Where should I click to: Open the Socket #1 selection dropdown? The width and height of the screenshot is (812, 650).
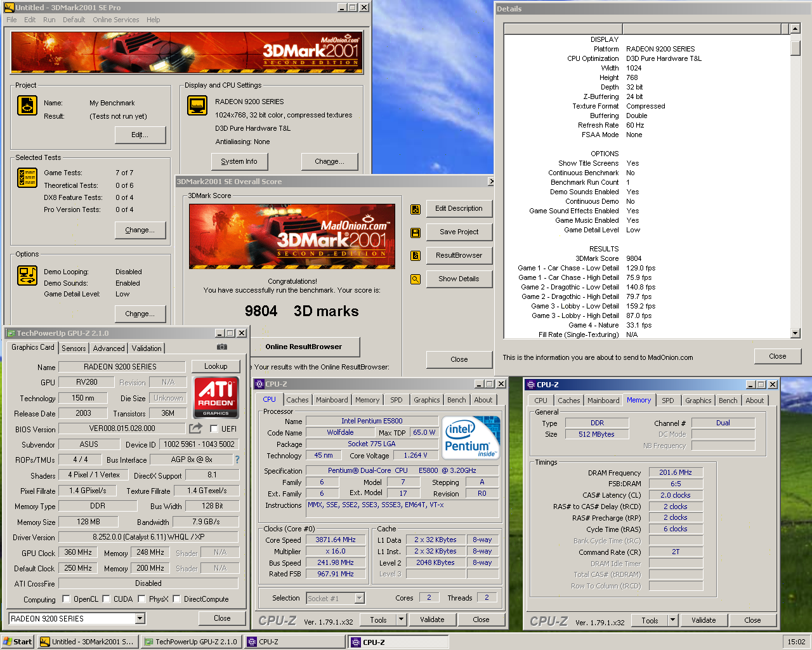360,598
